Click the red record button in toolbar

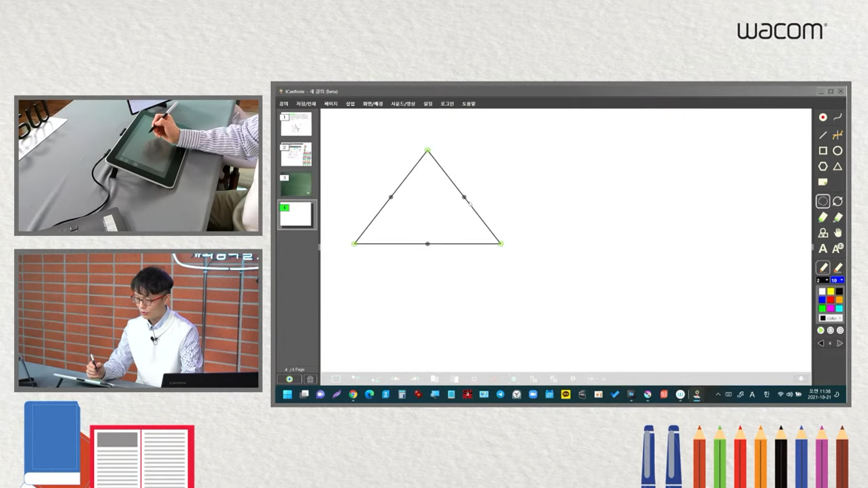pyautogui.click(x=823, y=118)
